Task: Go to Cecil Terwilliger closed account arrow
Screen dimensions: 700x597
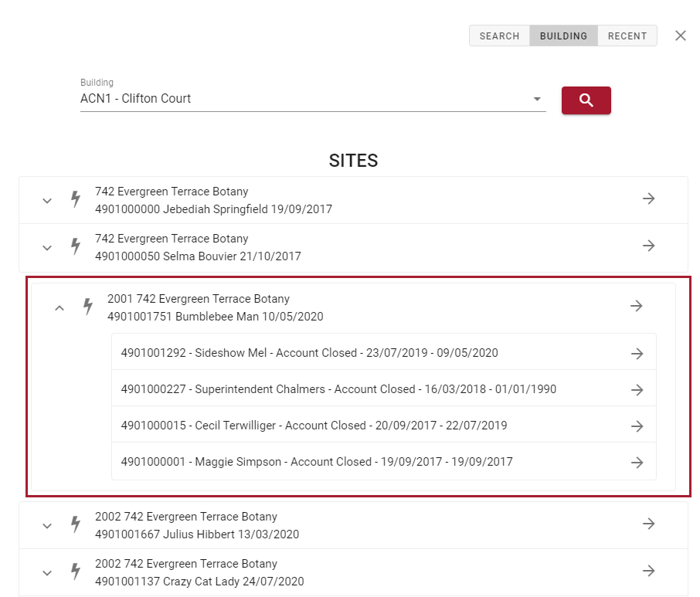Action: (x=637, y=426)
